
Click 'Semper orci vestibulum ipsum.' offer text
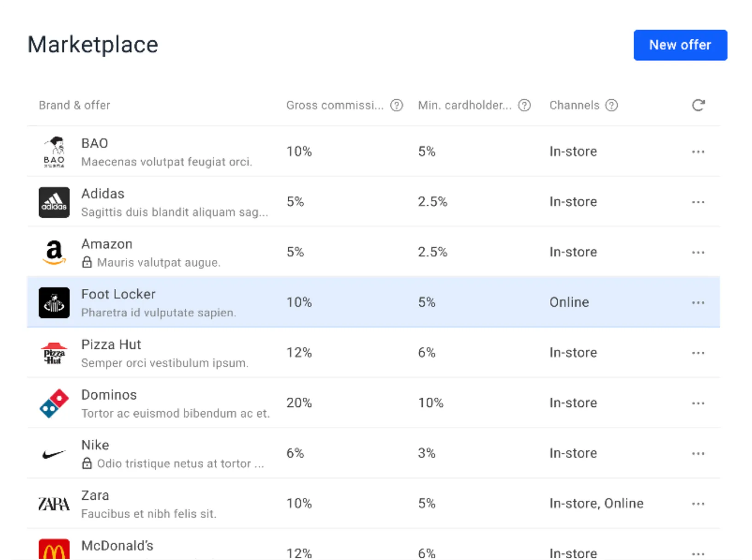[x=165, y=363]
